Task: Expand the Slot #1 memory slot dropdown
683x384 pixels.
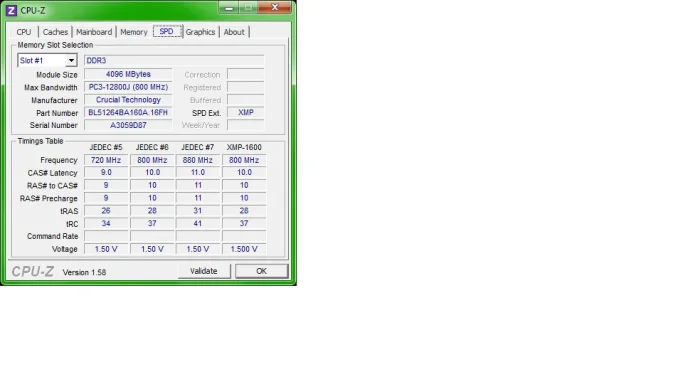Action: point(71,61)
